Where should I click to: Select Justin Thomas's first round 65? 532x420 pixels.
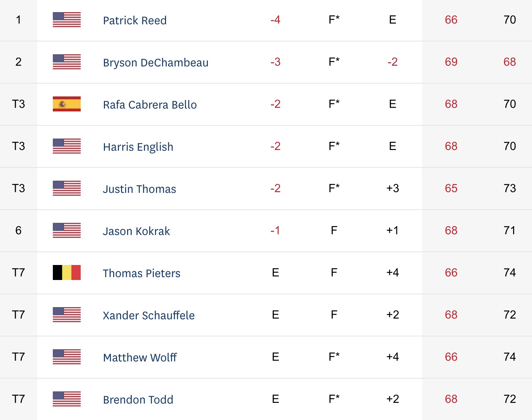pyautogui.click(x=451, y=188)
